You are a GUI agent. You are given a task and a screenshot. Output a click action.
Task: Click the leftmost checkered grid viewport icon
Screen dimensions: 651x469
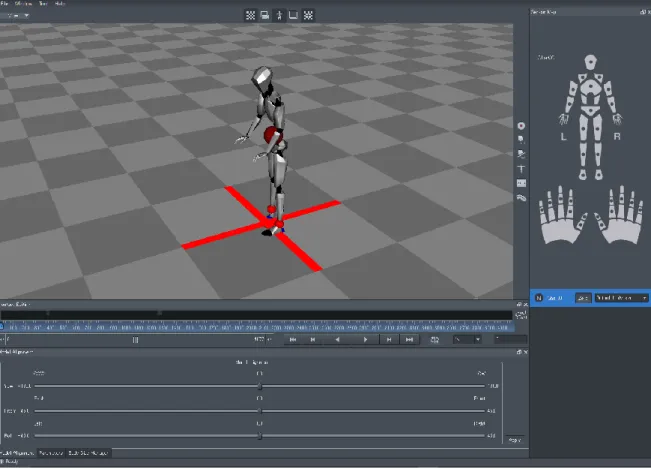tap(250, 15)
